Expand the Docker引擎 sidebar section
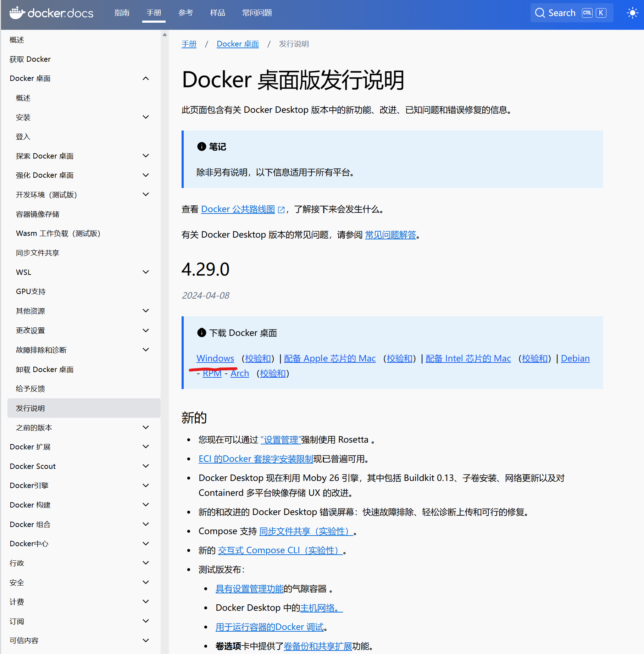This screenshot has width=644, height=654. [x=146, y=486]
